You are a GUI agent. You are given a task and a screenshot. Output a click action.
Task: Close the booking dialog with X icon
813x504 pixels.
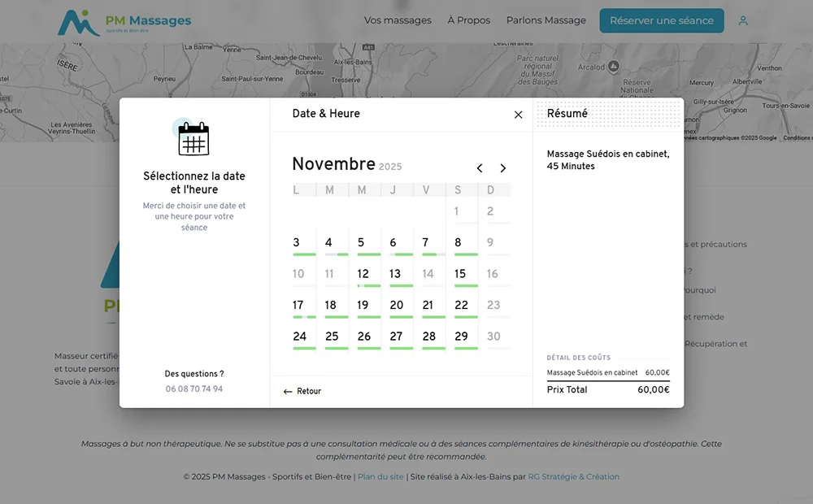(518, 115)
